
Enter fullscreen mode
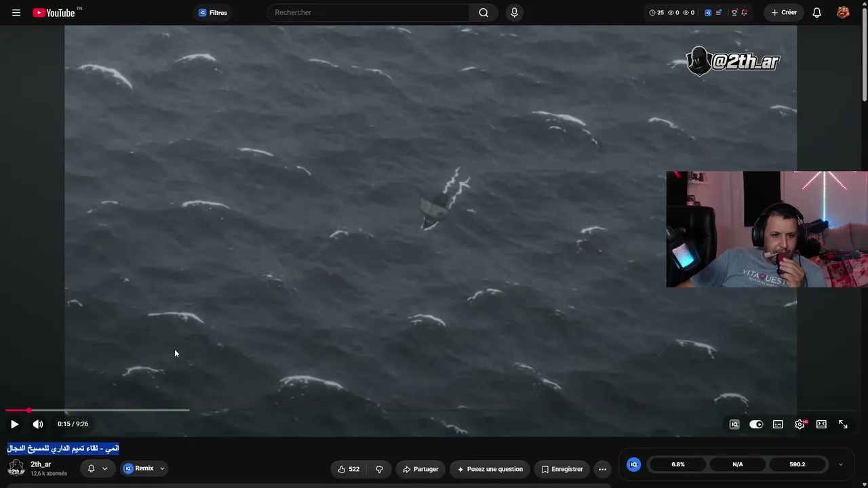843,424
